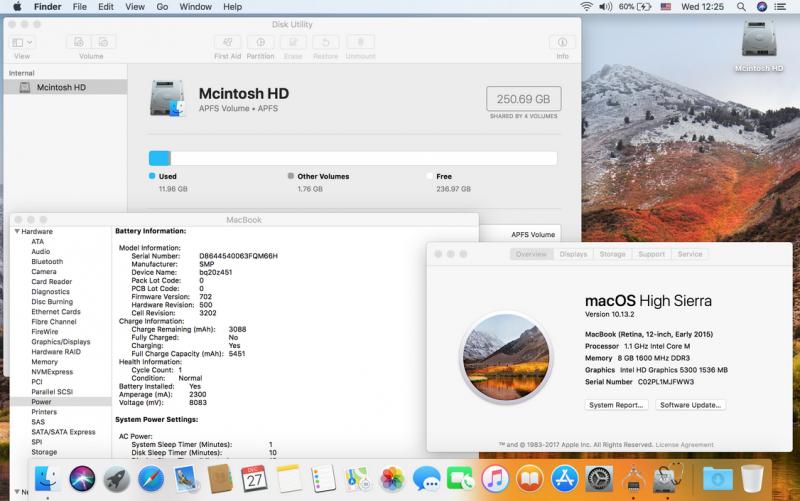Screen dimensions: 800x501
Task: Select Storage in System Information sidebar
Action: pos(44,452)
